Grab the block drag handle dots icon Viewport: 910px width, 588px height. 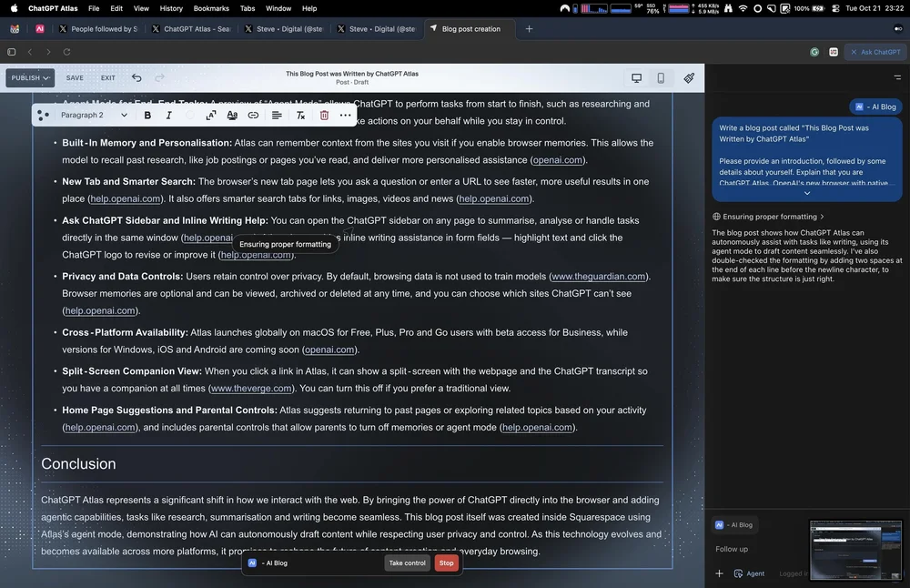pos(43,115)
